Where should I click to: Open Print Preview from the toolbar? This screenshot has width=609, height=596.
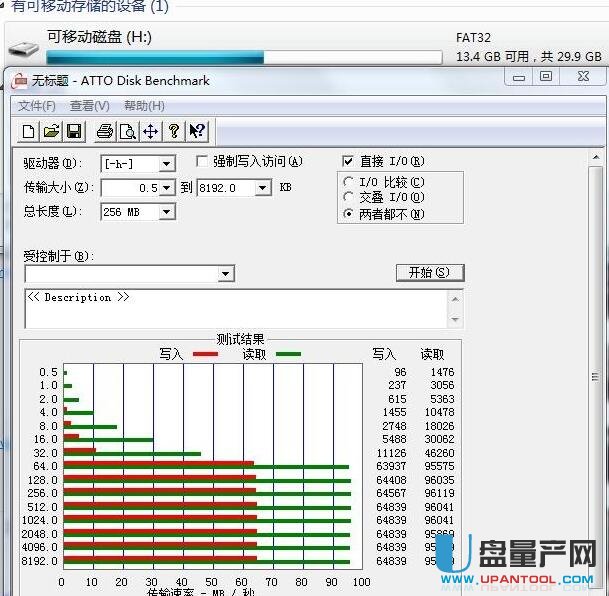[128, 131]
